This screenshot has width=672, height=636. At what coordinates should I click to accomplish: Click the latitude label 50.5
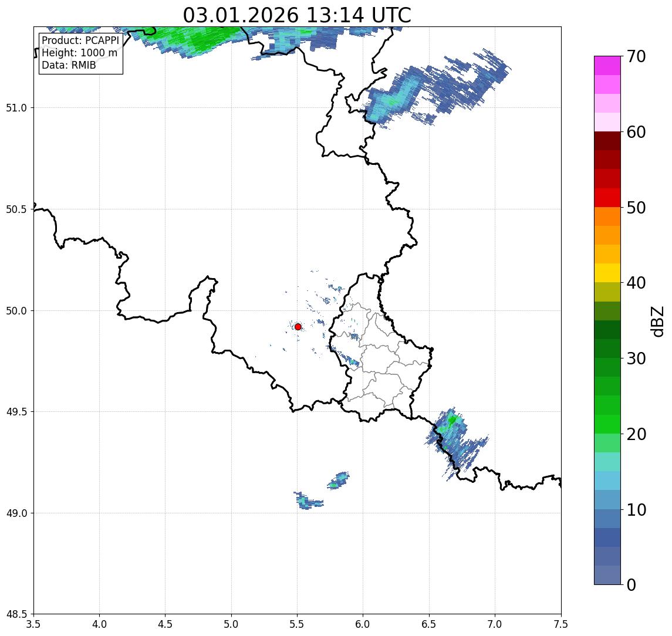pos(16,209)
